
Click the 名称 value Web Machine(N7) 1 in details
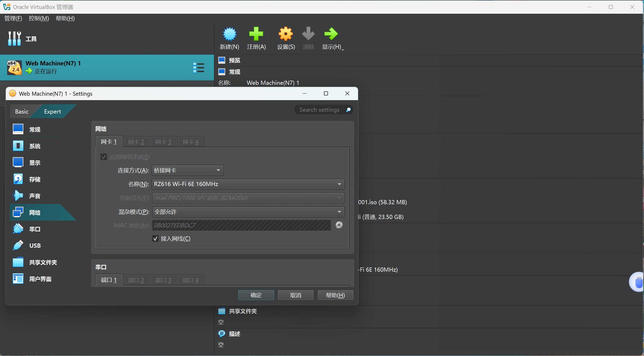coord(273,83)
